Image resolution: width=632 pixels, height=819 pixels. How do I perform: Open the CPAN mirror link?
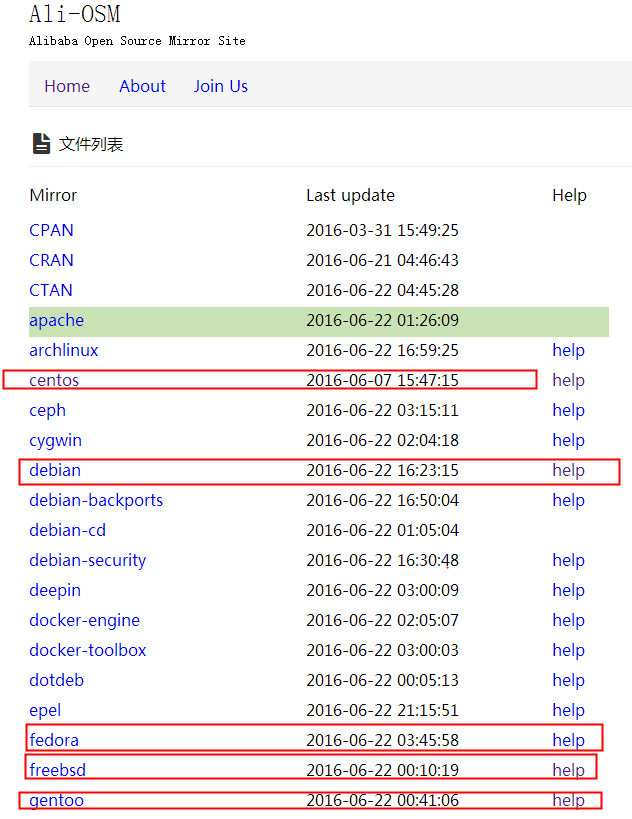pyautogui.click(x=51, y=230)
